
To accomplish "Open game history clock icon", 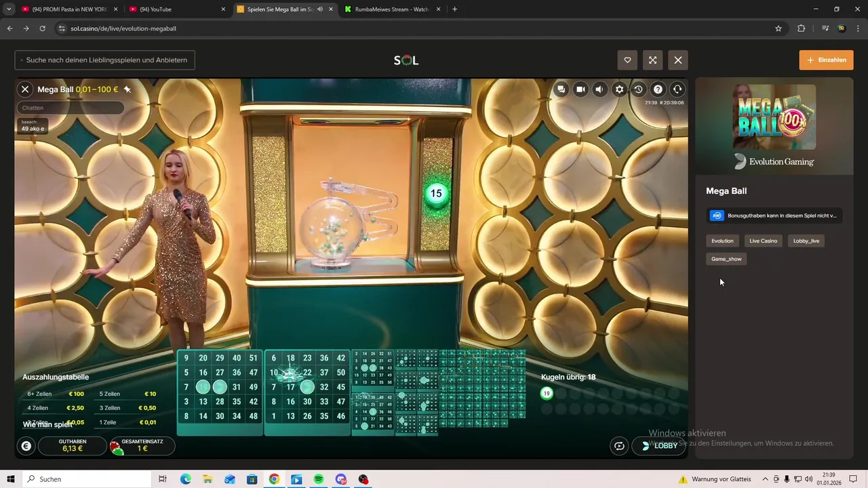I will pyautogui.click(x=638, y=89).
